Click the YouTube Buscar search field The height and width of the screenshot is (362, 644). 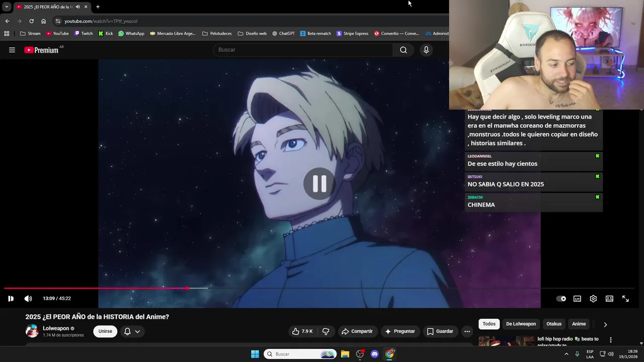pos(303,50)
